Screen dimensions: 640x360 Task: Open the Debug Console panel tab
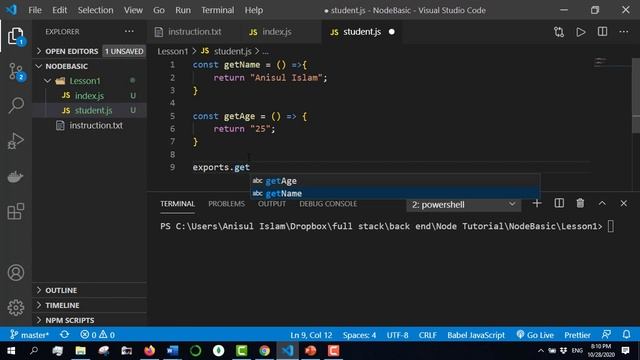tap(328, 204)
